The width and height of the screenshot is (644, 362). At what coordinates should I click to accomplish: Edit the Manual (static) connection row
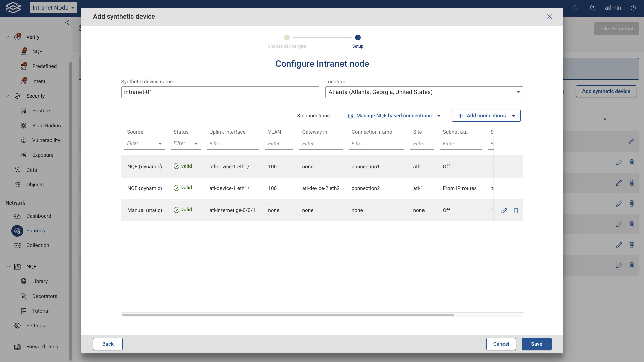504,211
